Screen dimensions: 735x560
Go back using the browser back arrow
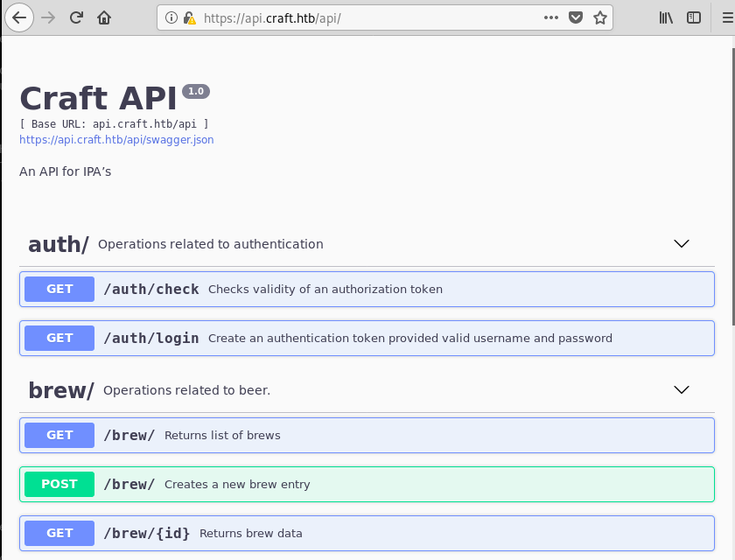tap(19, 17)
